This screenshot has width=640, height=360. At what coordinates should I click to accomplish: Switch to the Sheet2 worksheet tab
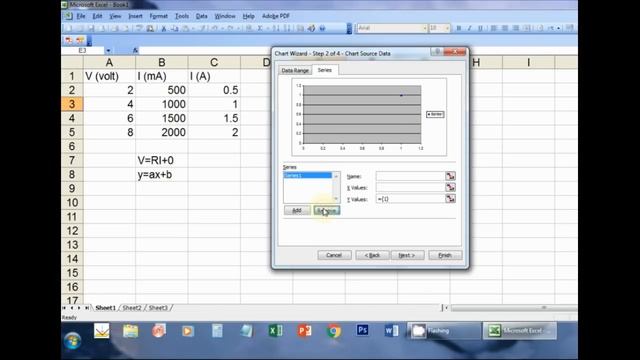pyautogui.click(x=132, y=308)
